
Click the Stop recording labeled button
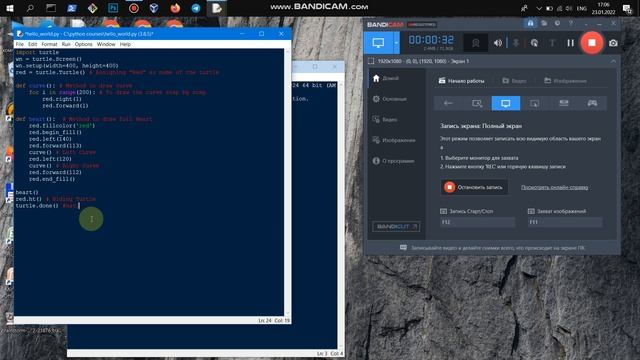coord(474,187)
